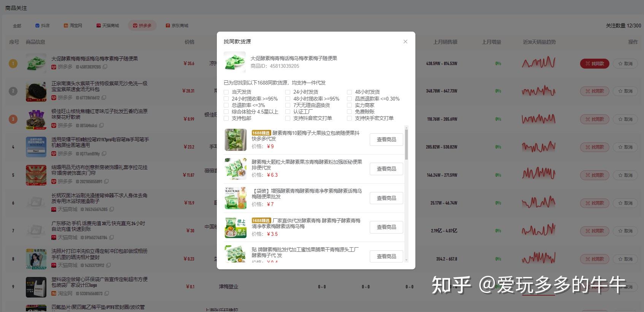The width and height of the screenshot is (644, 312).
Task: Copy product ID 202105055891
Action: (106, 181)
